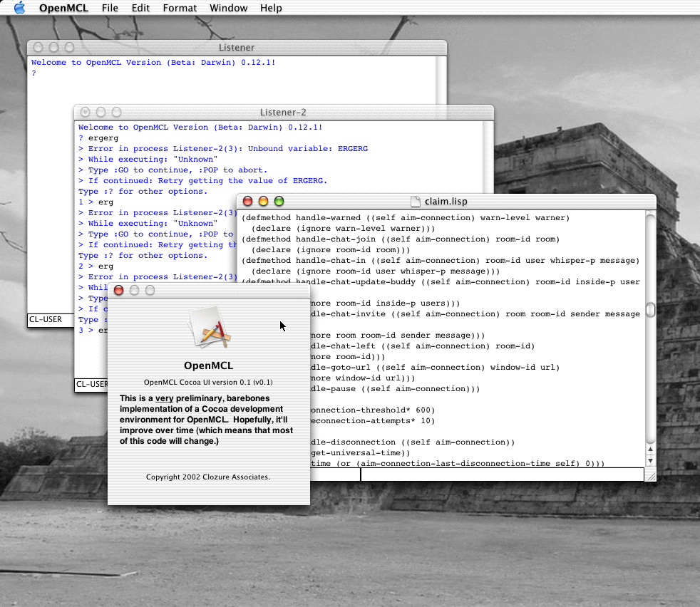This screenshot has height=607, width=700.
Task: Open the Format menu
Action: 180,8
